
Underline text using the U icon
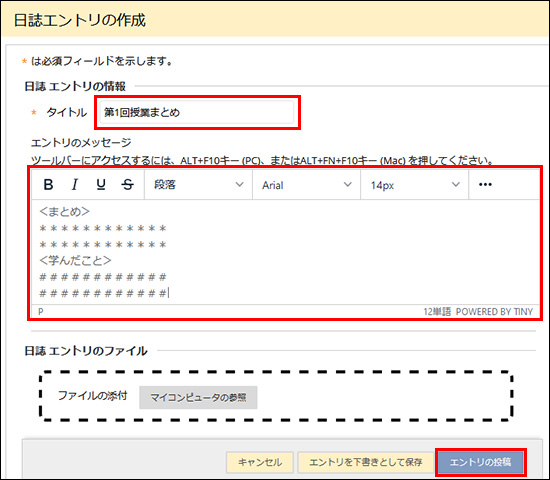point(101,184)
